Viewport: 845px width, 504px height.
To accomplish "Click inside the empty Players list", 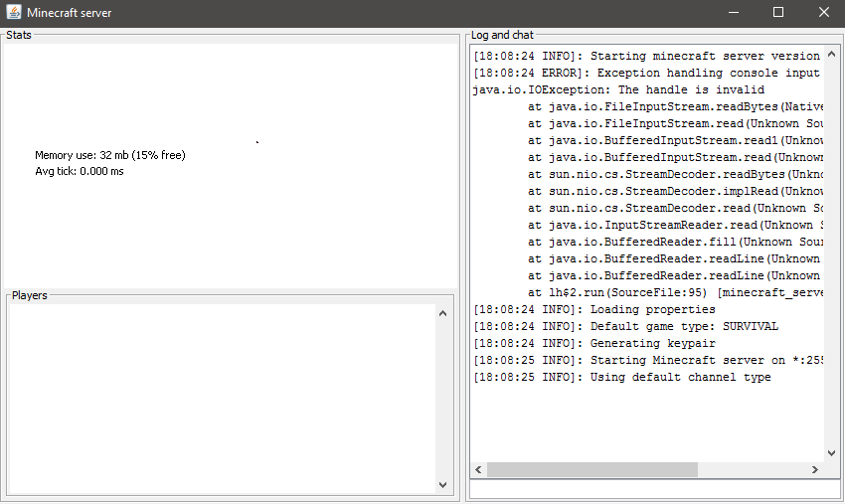I will 222,399.
